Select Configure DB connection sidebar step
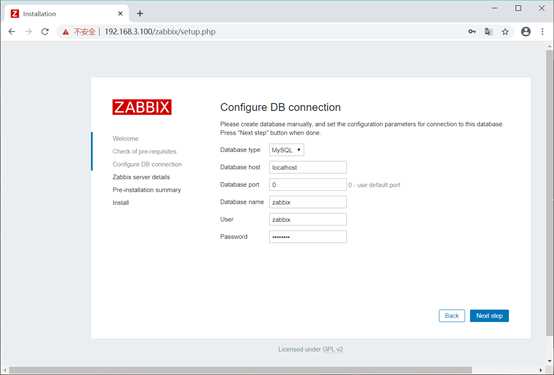 147,164
